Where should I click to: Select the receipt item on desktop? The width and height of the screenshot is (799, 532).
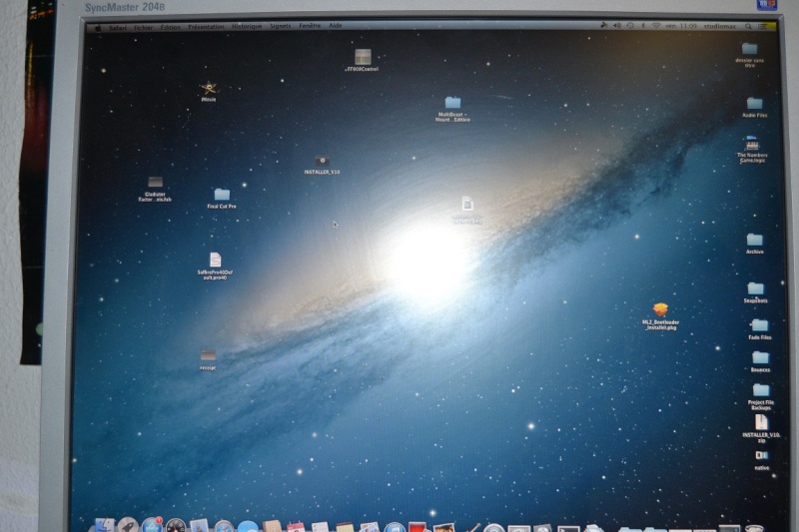tap(208, 355)
